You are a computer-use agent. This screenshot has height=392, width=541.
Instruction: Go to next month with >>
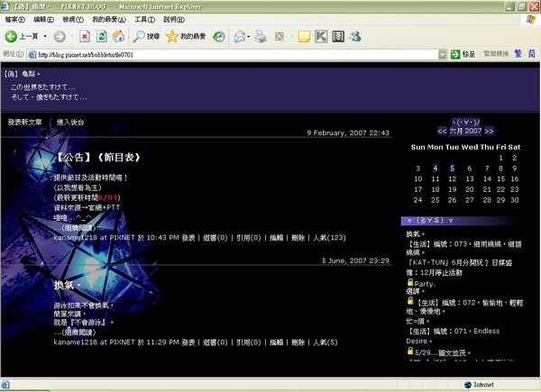(x=489, y=131)
